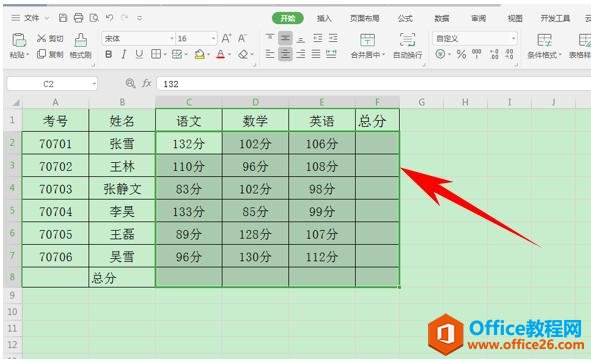This screenshot has height=362, width=591.
Task: Copy selection with the 复制 button
Action: (x=50, y=54)
